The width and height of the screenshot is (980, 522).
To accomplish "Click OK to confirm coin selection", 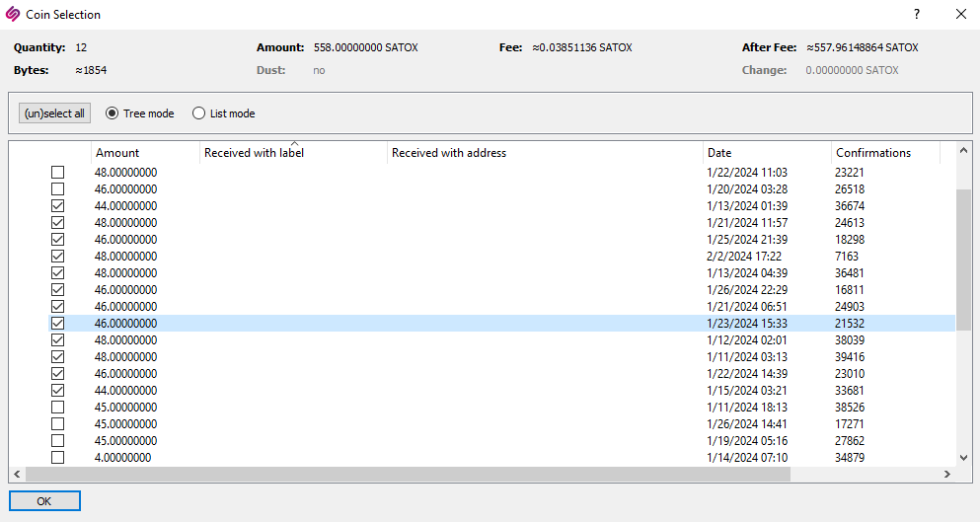I will click(44, 501).
